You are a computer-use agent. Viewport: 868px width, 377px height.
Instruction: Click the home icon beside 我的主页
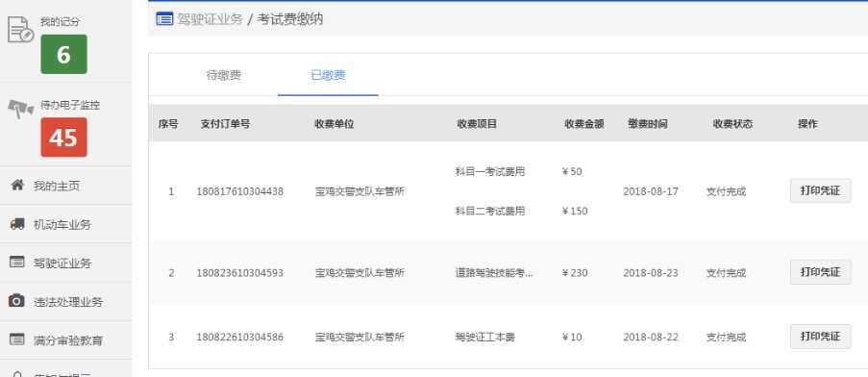point(17,185)
